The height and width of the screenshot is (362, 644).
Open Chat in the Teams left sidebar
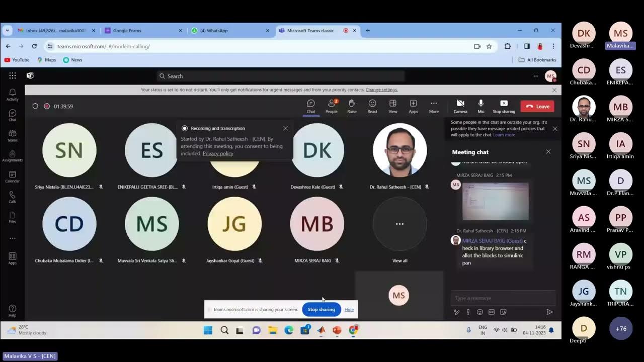(13, 115)
